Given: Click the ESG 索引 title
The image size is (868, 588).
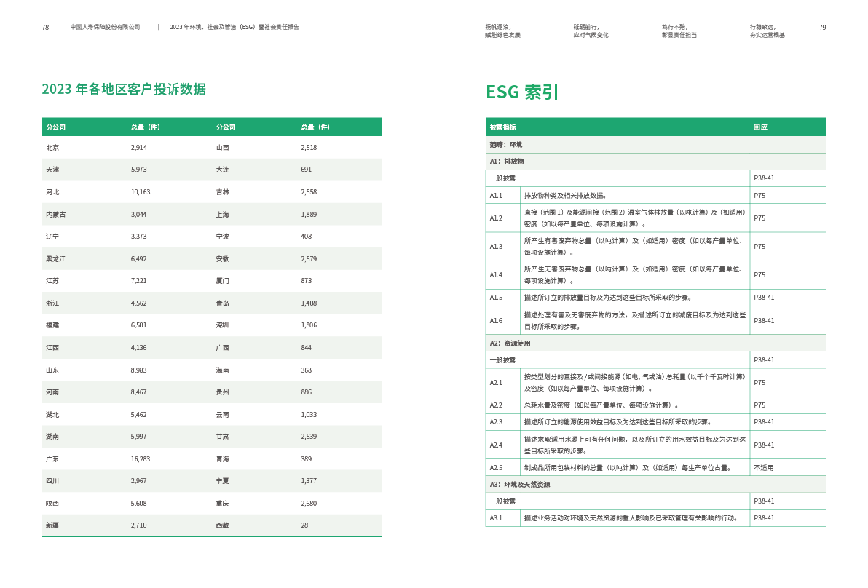Looking at the screenshot, I should (x=521, y=92).
